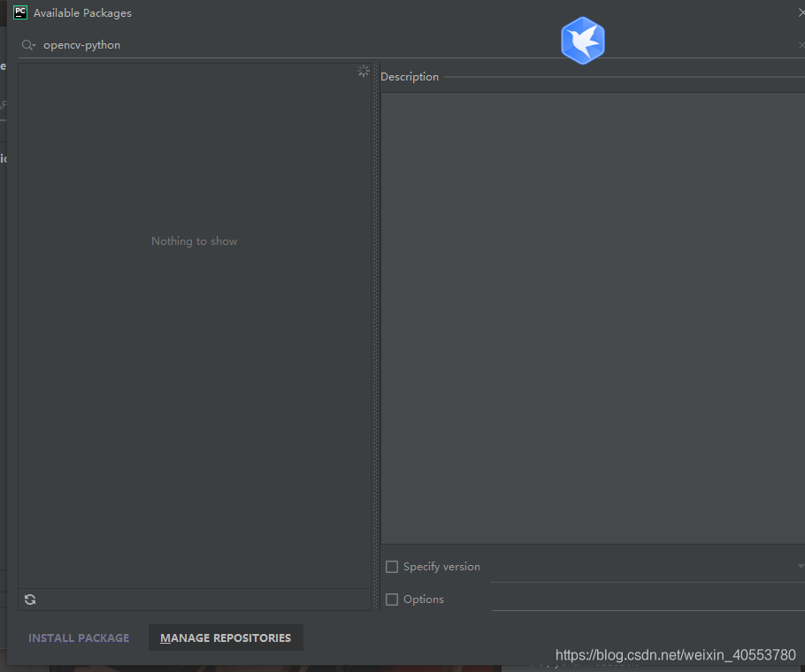The width and height of the screenshot is (805, 672).
Task: Clear the search text with the X icon
Action: (x=801, y=45)
